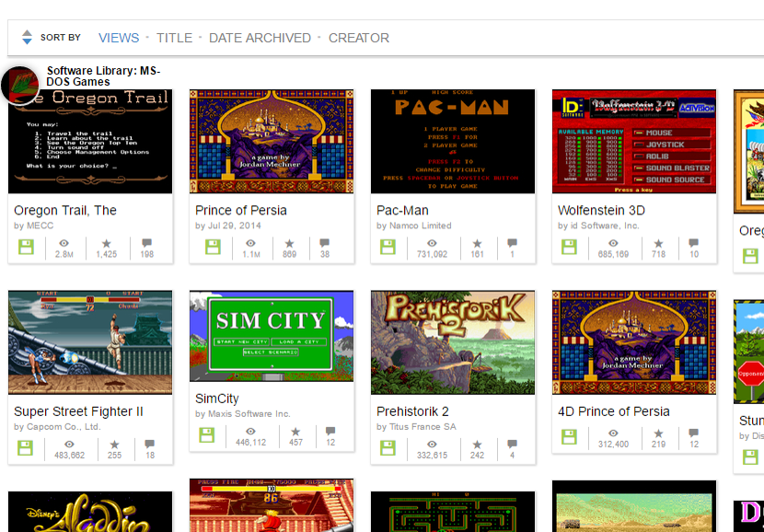Click the reviews bubble on Super Street Fighter II
764x532 pixels.
click(x=150, y=445)
